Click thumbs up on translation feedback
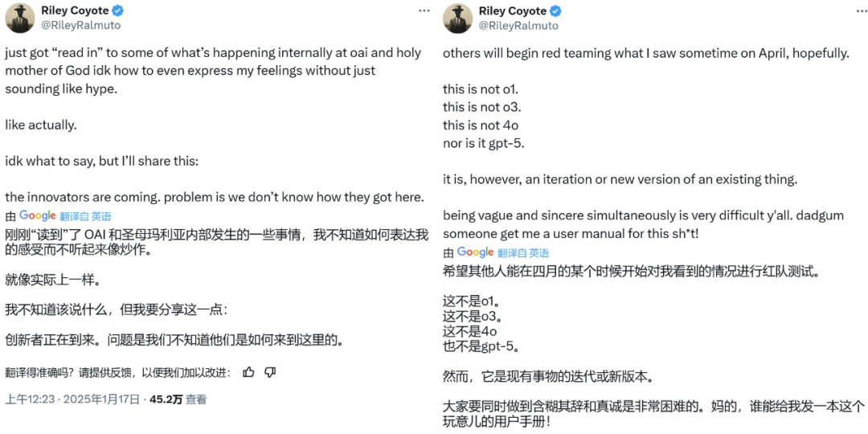 click(248, 372)
